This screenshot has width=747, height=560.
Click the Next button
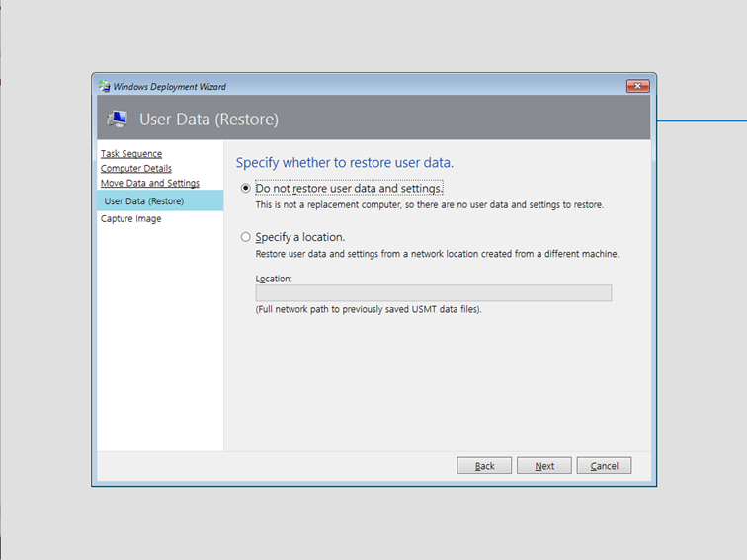click(544, 466)
